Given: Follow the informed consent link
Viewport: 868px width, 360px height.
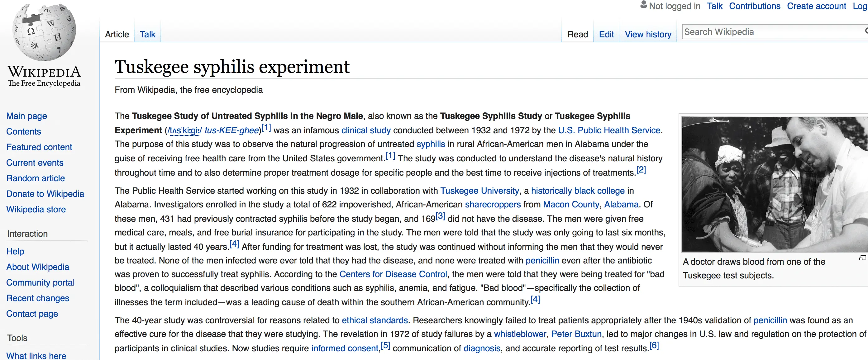Looking at the screenshot, I should pos(345,348).
